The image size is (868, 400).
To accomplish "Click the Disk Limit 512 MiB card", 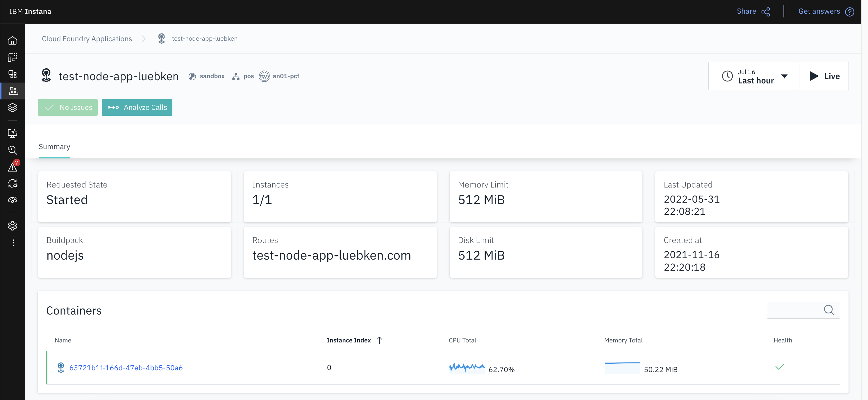I will 546,252.
